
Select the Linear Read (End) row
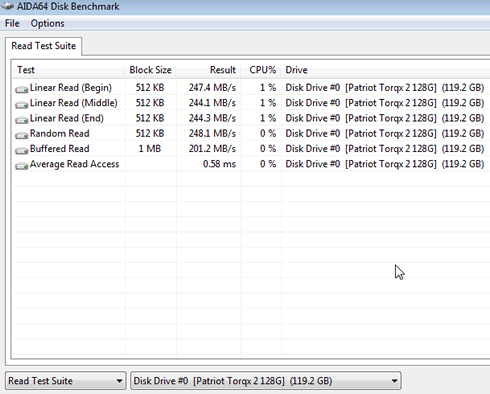point(251,118)
